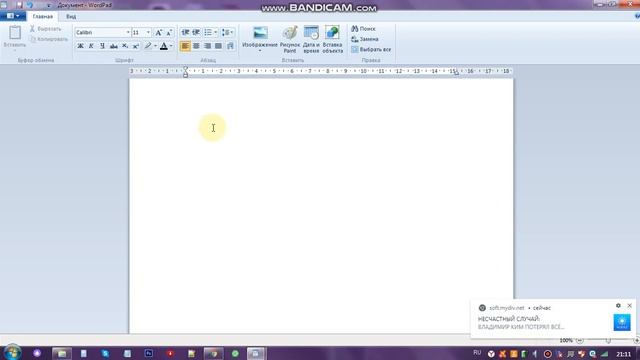Click Find (Поиск) in the editing group

pyautogui.click(x=363, y=29)
